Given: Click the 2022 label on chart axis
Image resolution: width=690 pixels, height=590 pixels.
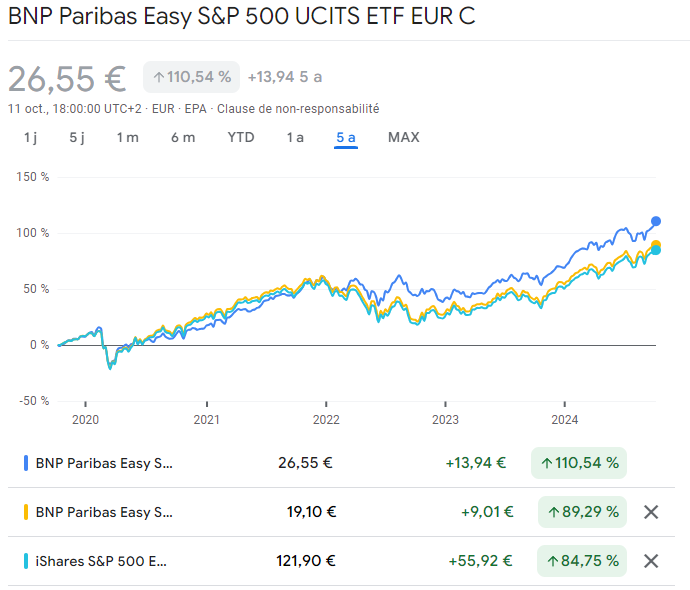Looking at the screenshot, I should coord(326,420).
